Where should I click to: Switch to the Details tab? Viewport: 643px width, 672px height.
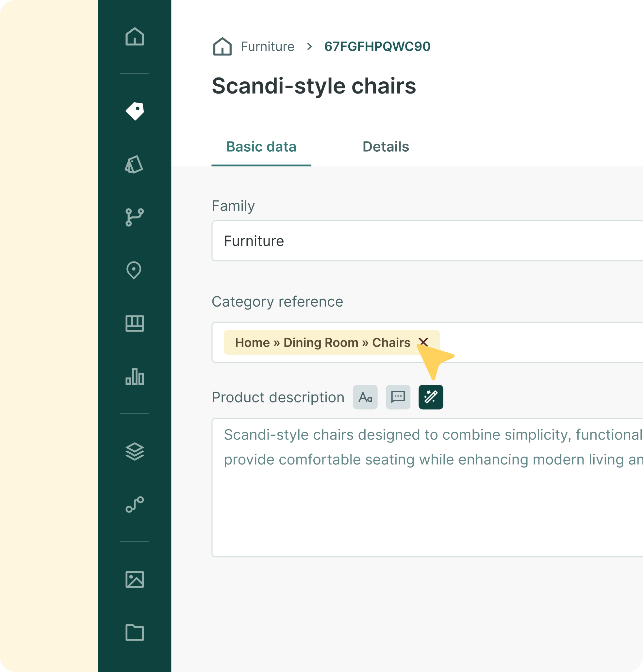[386, 147]
